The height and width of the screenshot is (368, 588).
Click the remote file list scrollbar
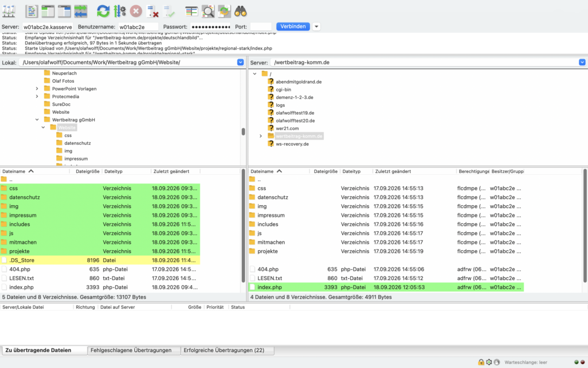click(585, 225)
